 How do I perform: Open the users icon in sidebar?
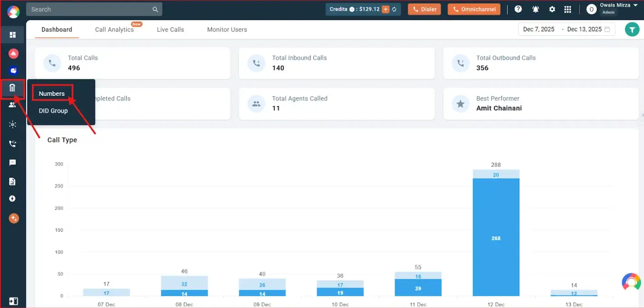pos(13,104)
